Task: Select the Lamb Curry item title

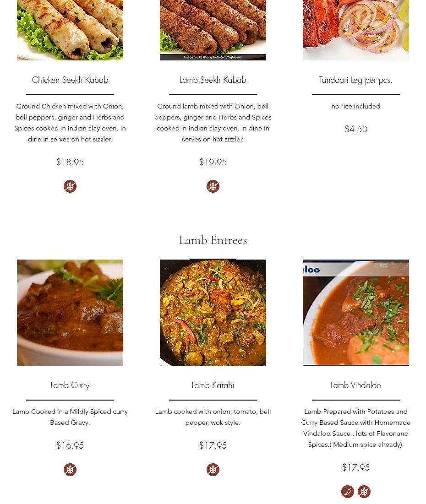Action: coord(70,385)
